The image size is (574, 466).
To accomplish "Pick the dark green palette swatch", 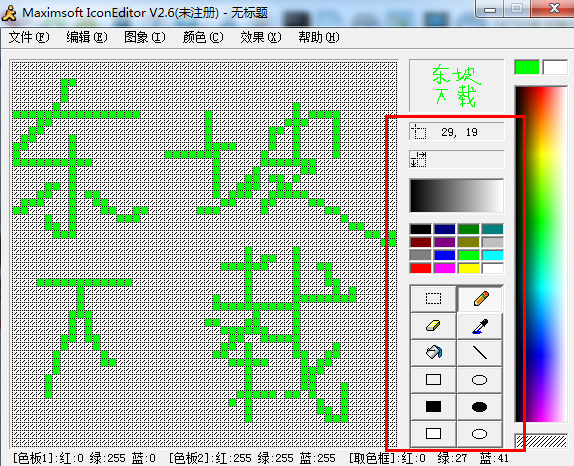I will (x=469, y=229).
